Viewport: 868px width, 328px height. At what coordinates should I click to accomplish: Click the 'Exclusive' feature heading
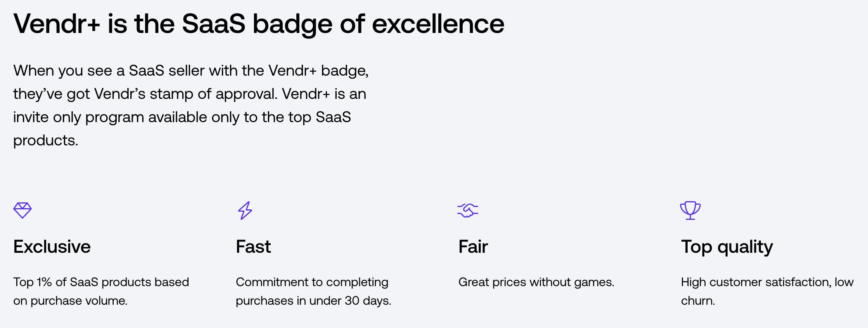[52, 247]
